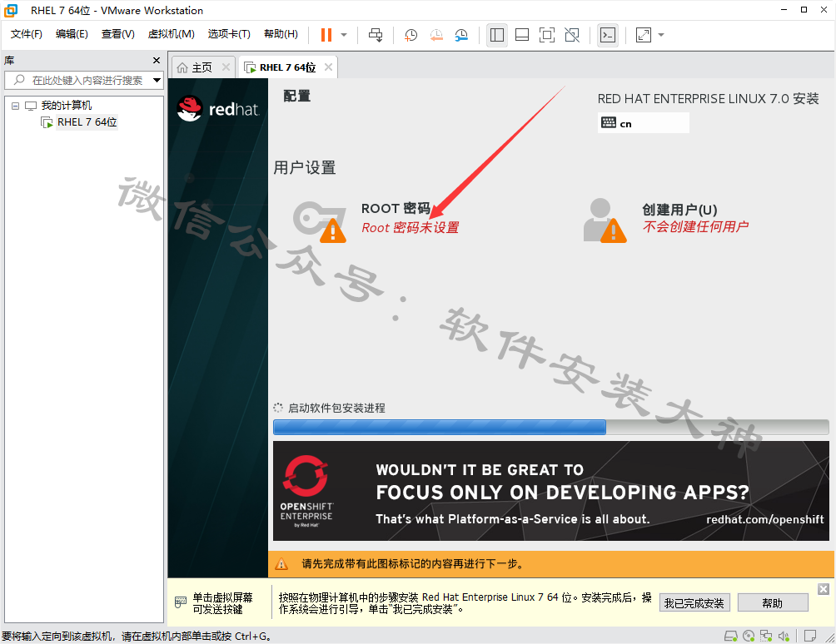Open the 查看(V) menu
836x644 pixels.
[x=118, y=34]
